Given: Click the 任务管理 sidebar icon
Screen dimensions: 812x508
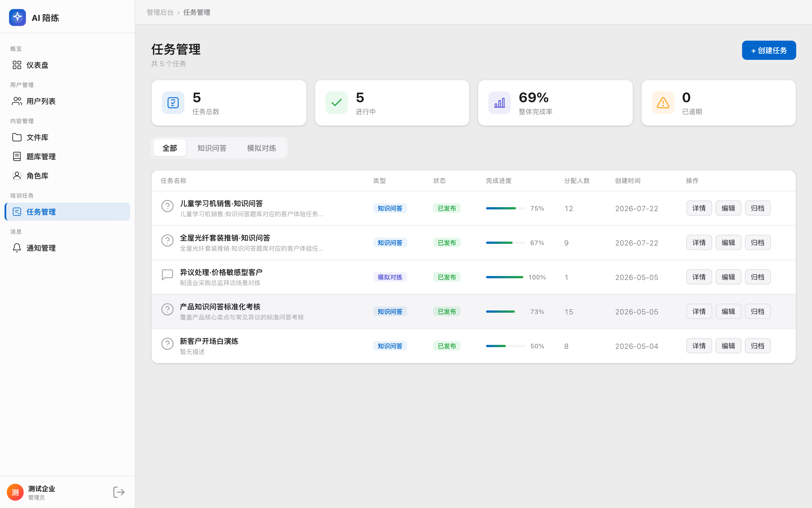Looking at the screenshot, I should pos(17,212).
